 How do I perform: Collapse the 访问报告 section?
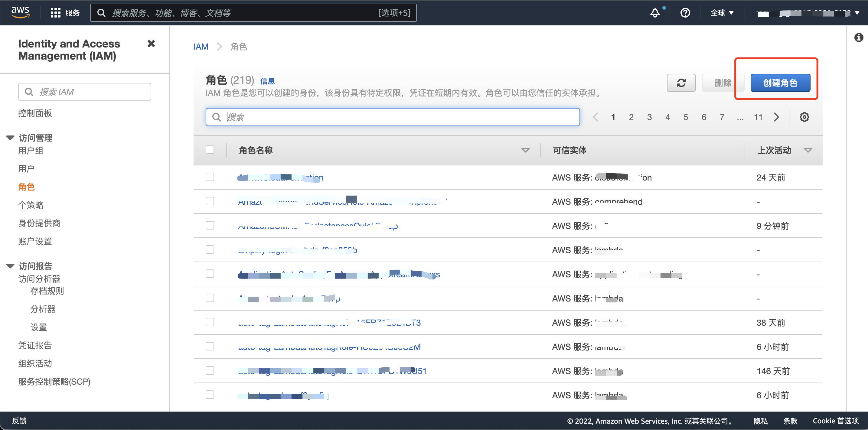10,266
